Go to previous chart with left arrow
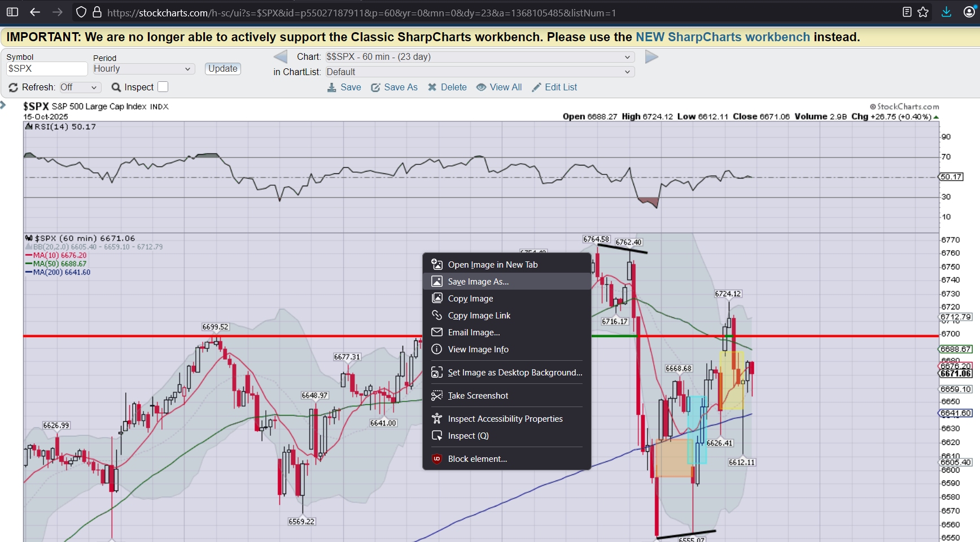 click(x=280, y=57)
